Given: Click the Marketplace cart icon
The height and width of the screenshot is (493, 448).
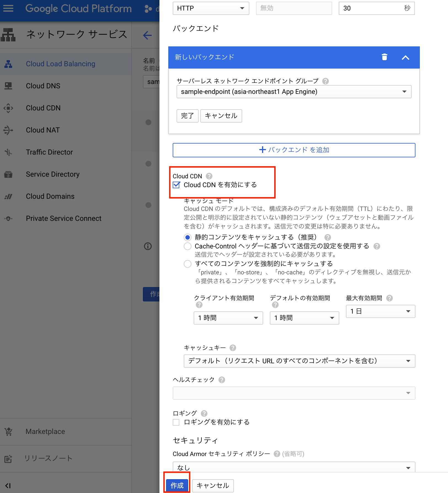Looking at the screenshot, I should (8, 431).
